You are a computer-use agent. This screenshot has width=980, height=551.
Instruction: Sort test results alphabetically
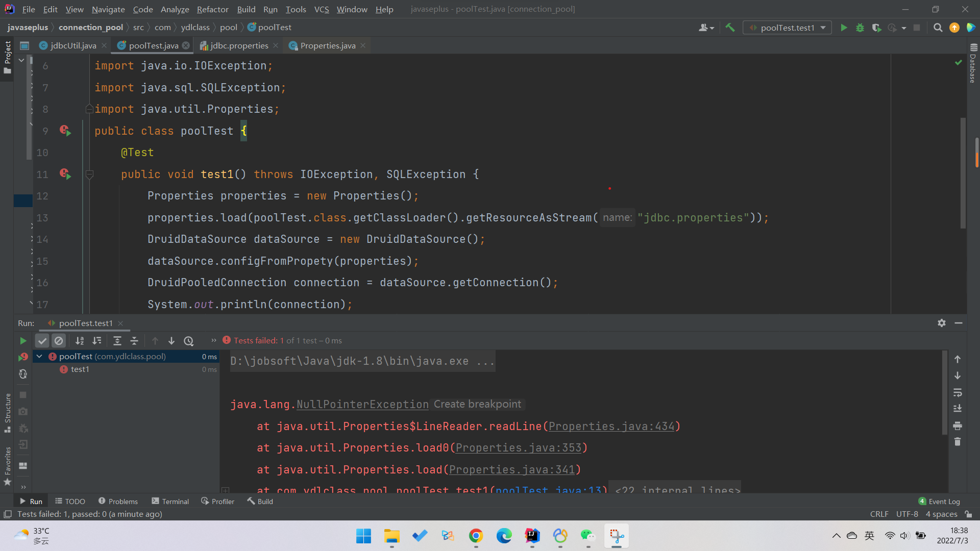coord(80,340)
